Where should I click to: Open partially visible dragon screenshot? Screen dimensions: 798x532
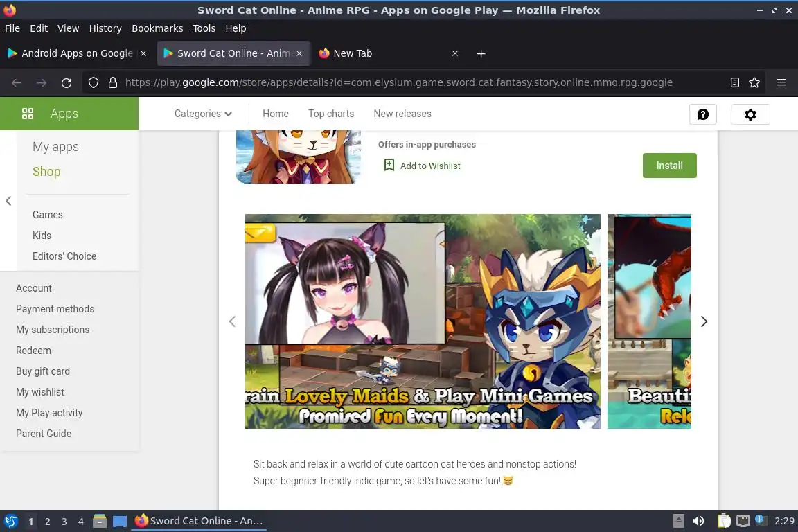point(649,321)
